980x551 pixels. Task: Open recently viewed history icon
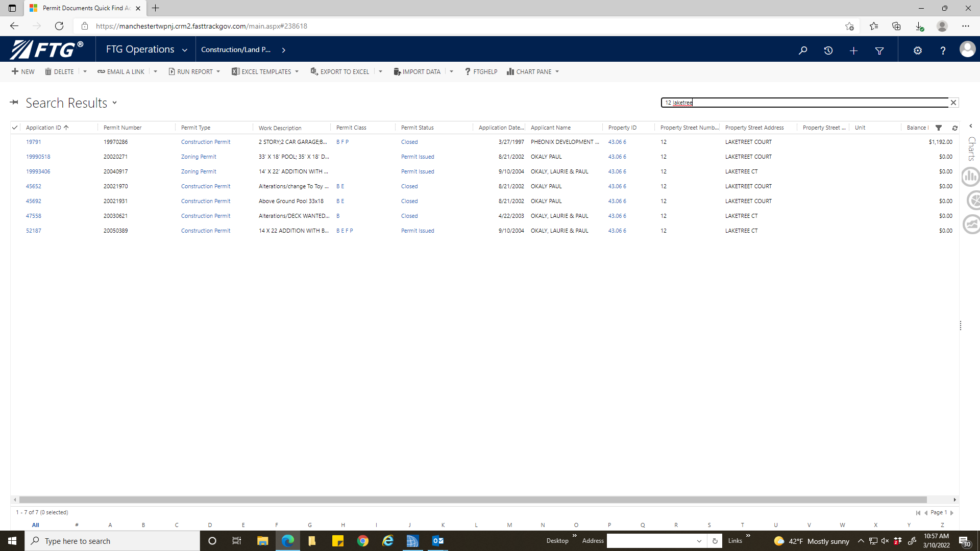click(828, 51)
